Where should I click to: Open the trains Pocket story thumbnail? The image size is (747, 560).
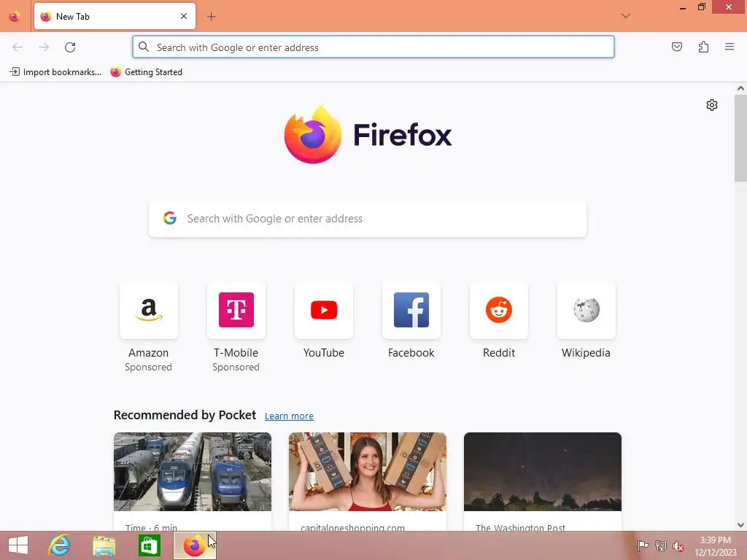coord(193,472)
